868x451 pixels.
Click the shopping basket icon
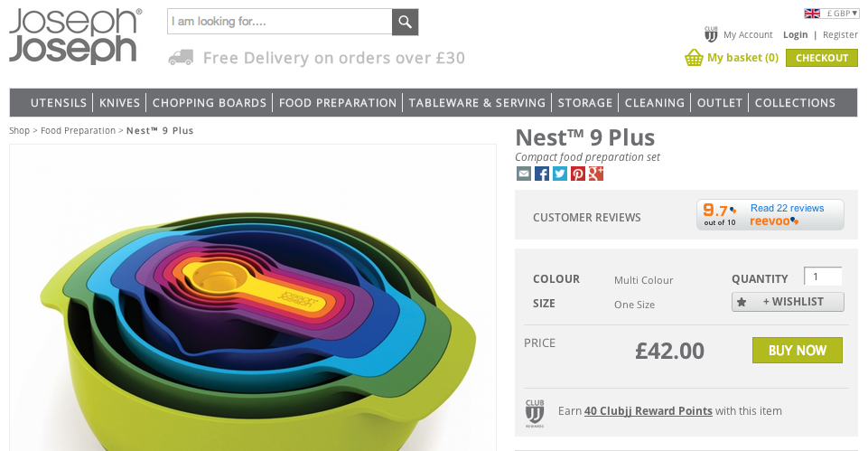694,58
